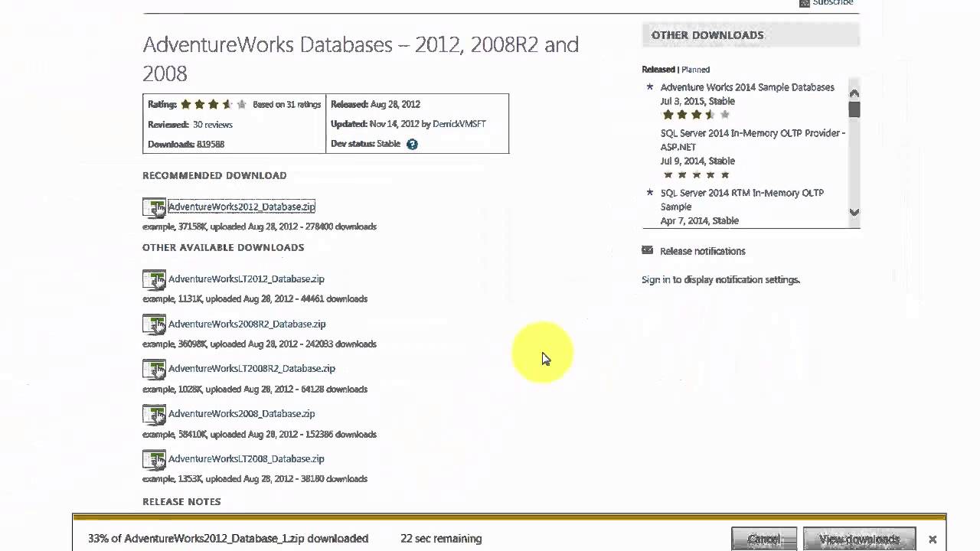Click the Release notifications envelope icon
The image size is (980, 551).
[x=648, y=250]
